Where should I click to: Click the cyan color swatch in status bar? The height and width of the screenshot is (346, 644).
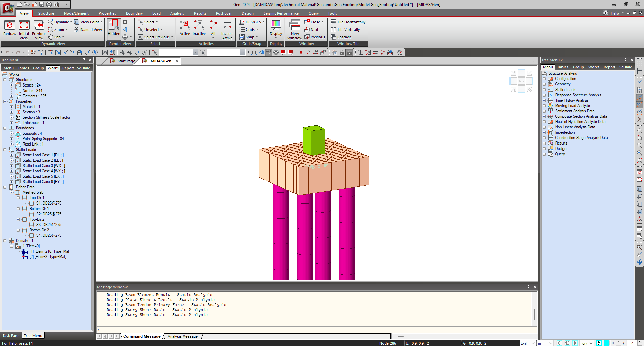pos(607,343)
